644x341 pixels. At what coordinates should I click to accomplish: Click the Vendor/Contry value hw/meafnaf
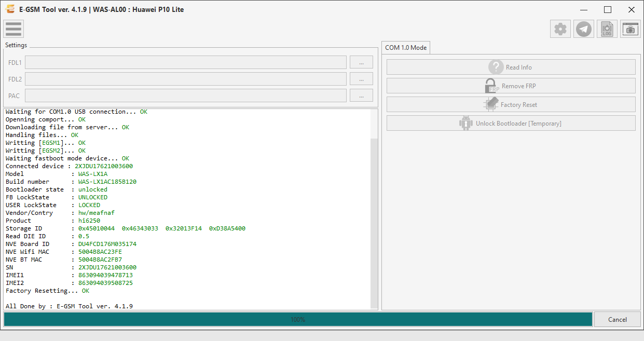coord(97,213)
